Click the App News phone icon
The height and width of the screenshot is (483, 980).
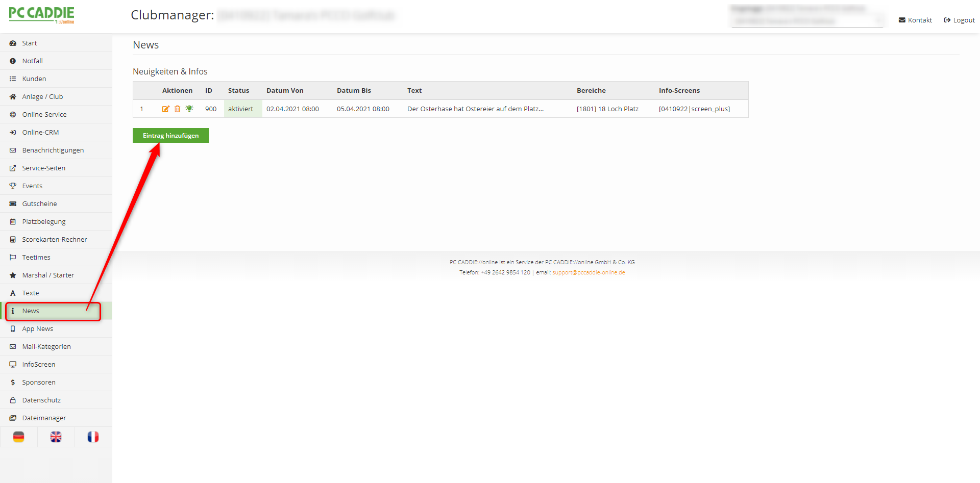tap(13, 329)
